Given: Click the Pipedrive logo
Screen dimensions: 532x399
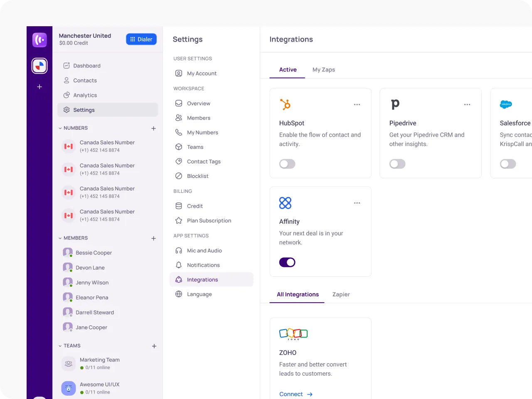Looking at the screenshot, I should (x=395, y=104).
